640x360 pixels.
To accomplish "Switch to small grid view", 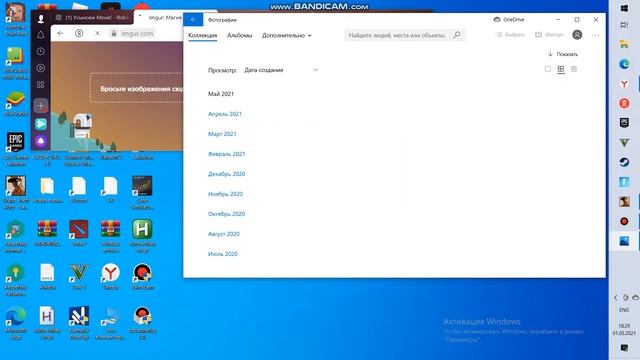I will (x=574, y=69).
